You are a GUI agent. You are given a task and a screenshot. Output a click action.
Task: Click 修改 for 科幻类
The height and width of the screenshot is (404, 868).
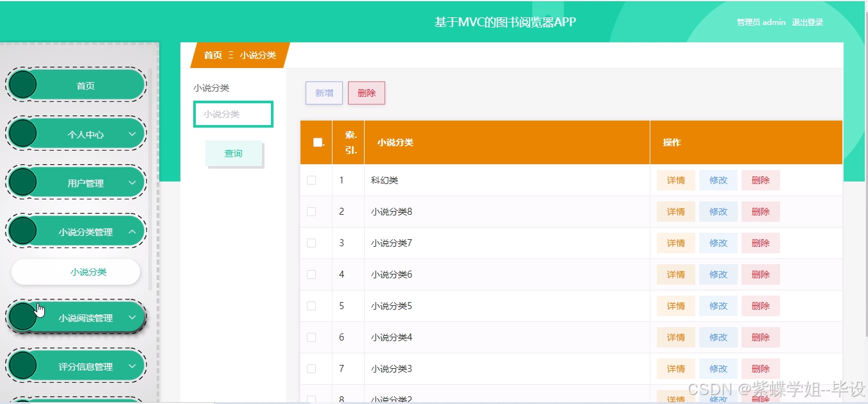click(x=718, y=180)
